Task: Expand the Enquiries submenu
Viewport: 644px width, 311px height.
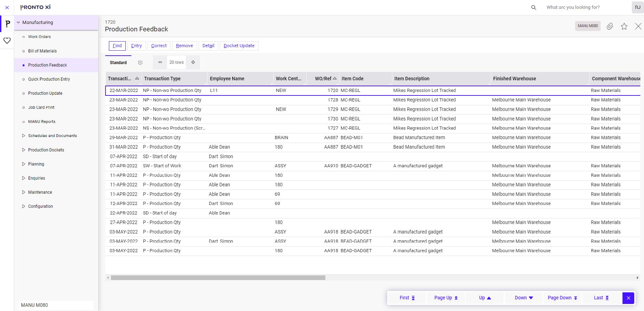Action: tap(24, 178)
